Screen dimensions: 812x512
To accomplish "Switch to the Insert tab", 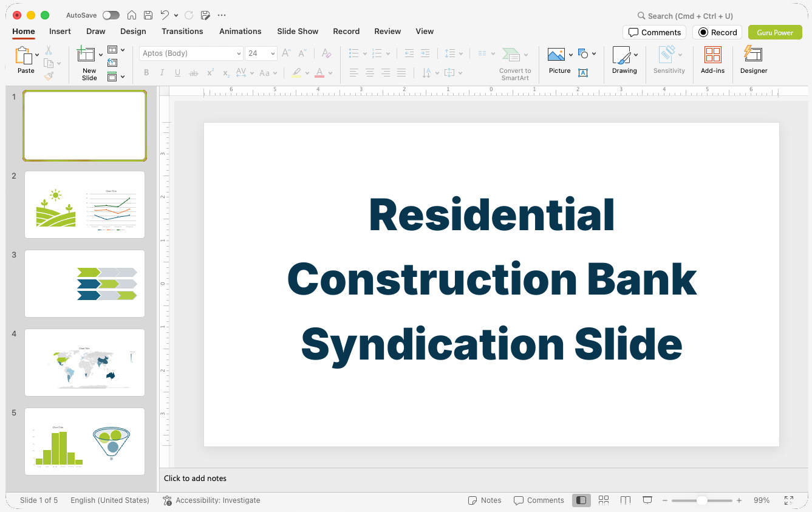I will 60,32.
